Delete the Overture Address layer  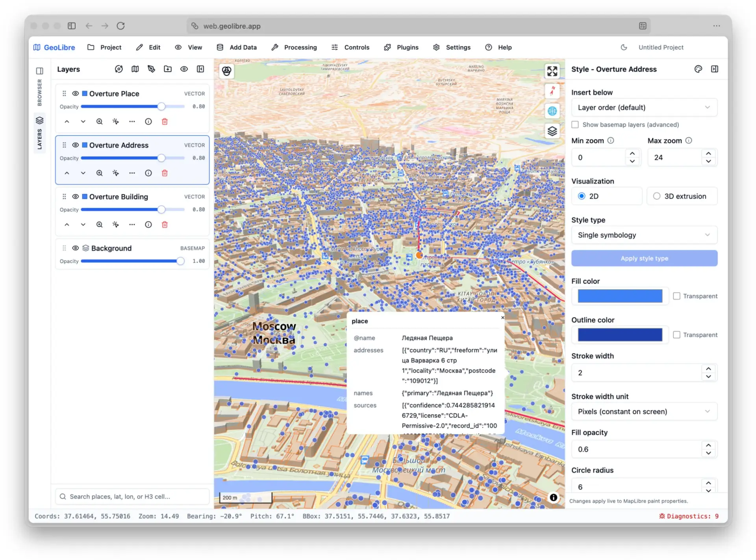pyautogui.click(x=165, y=173)
